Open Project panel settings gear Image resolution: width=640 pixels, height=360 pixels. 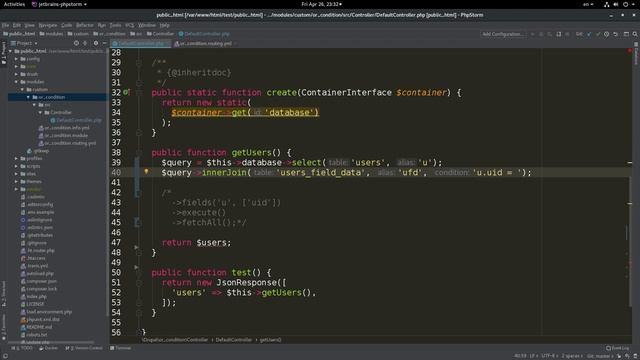(96, 43)
